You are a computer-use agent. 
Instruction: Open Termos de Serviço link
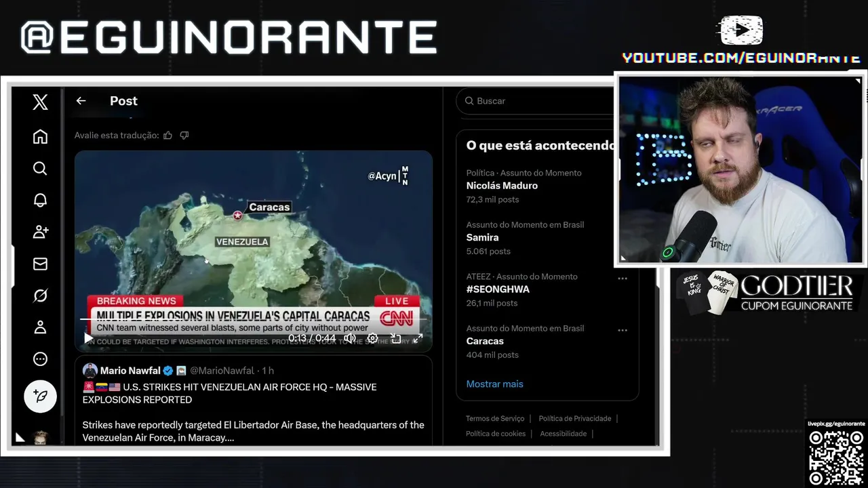494,418
